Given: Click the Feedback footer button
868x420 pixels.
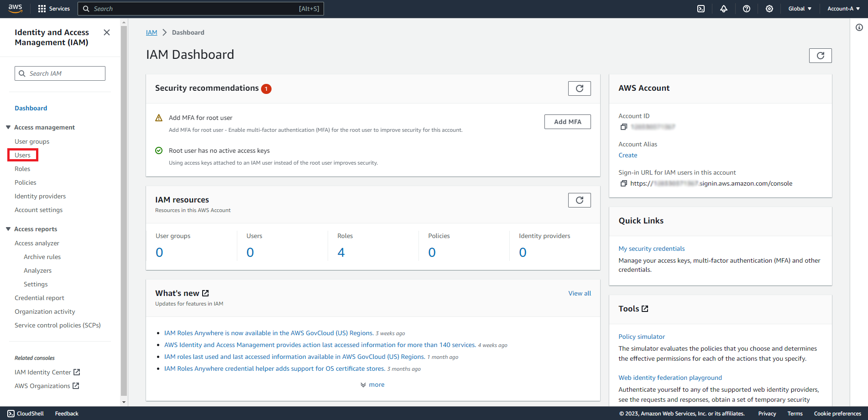Looking at the screenshot, I should pos(67,414).
